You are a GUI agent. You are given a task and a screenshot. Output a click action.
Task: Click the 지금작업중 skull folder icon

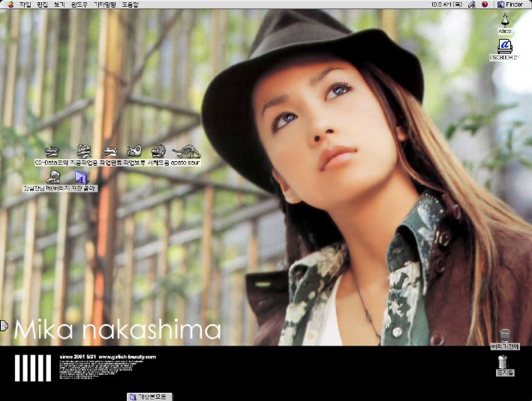click(84, 151)
